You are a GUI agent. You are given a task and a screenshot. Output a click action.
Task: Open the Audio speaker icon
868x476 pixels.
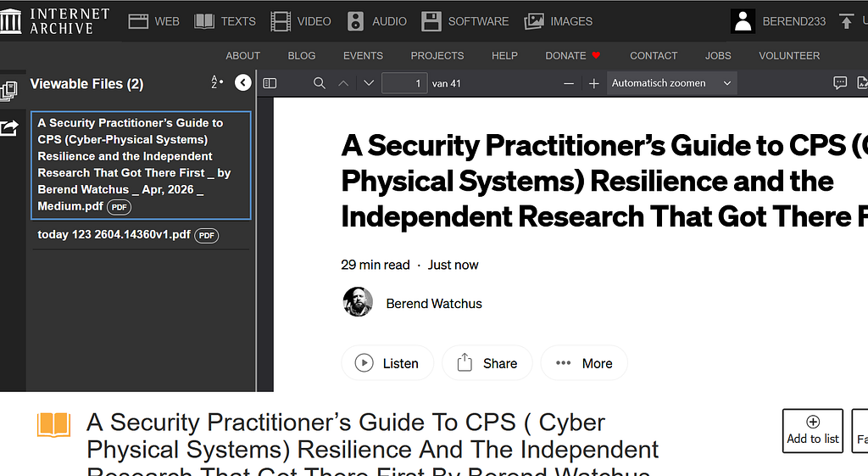coord(355,21)
